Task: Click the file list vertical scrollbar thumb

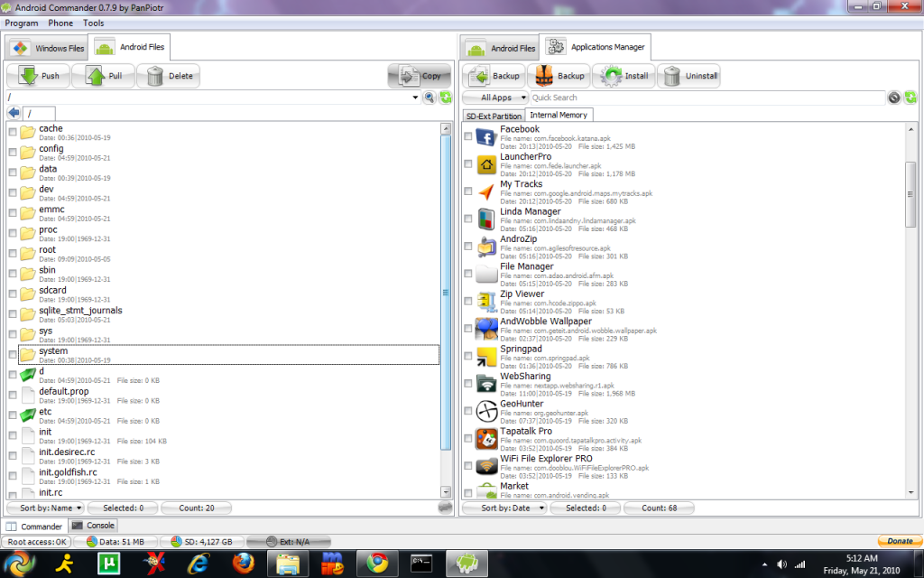Action: point(446,293)
